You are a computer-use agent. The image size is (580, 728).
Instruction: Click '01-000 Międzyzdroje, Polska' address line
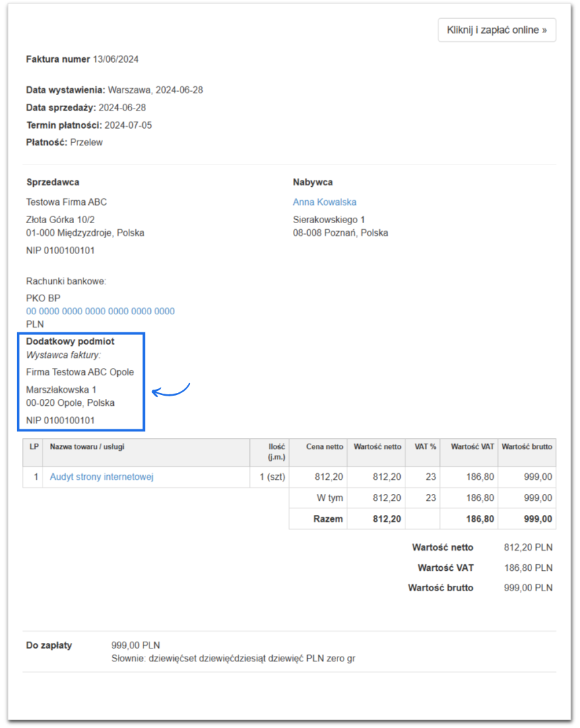[x=85, y=233]
